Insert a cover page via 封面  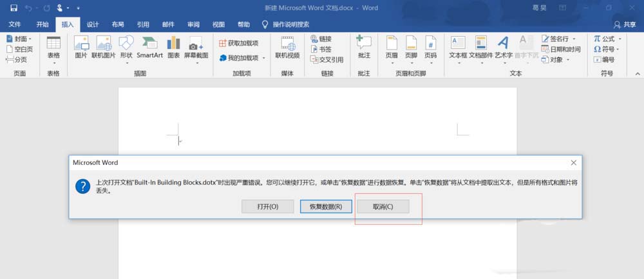point(19,39)
